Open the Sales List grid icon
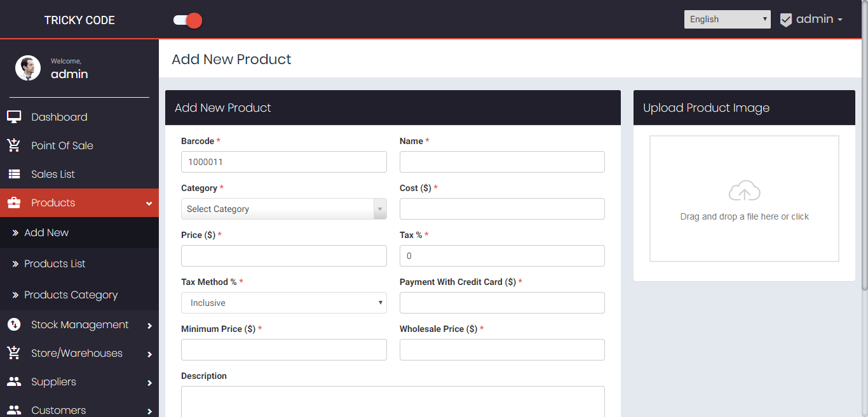Image resolution: width=868 pixels, height=417 pixels. coord(14,173)
